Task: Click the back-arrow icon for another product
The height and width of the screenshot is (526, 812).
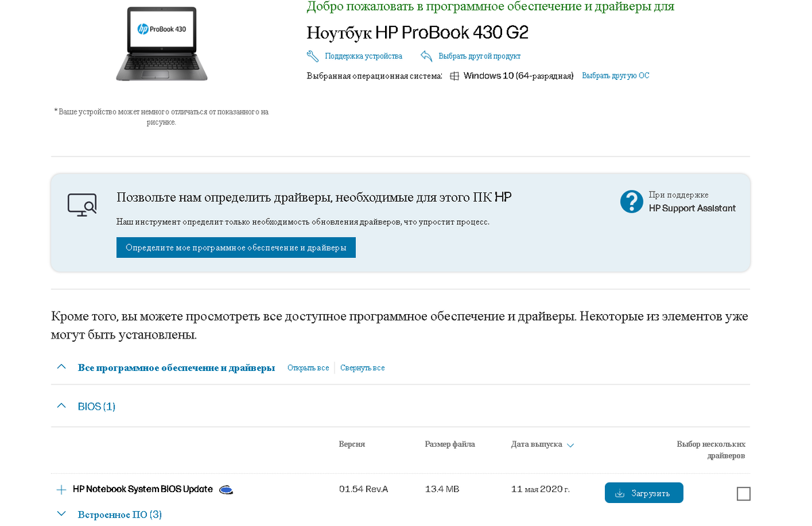Action: [426, 56]
